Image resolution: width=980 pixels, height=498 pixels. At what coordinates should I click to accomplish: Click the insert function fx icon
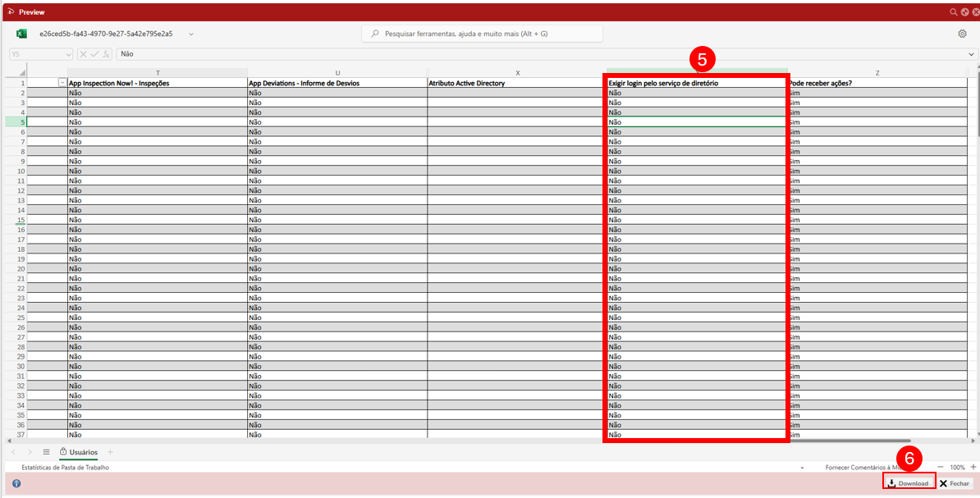click(x=107, y=54)
